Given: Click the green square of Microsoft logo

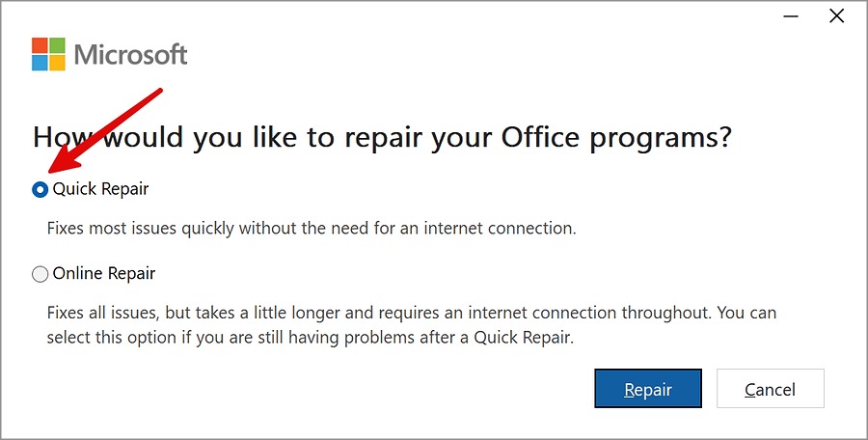Looking at the screenshot, I should (x=57, y=45).
